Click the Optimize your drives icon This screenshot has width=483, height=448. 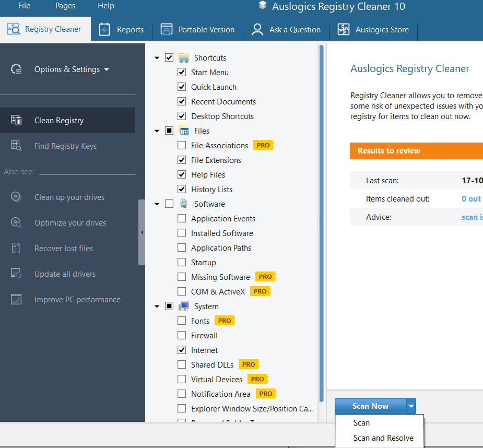16,222
